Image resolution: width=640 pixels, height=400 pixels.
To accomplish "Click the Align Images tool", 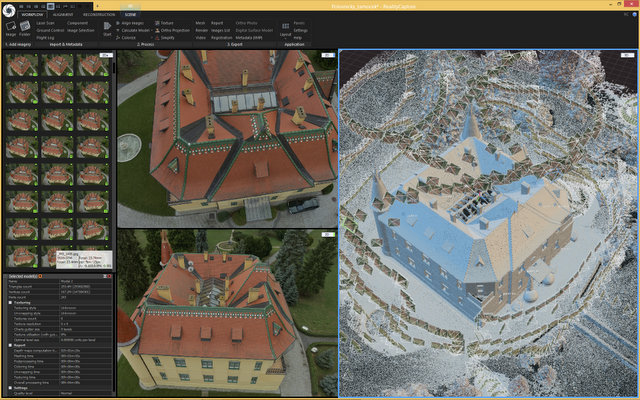I will (x=132, y=21).
